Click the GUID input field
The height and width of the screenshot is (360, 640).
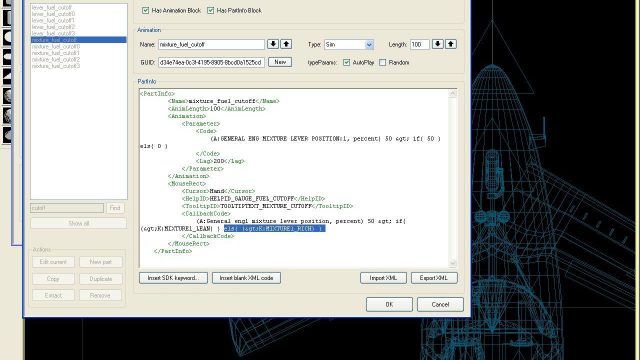[211, 62]
